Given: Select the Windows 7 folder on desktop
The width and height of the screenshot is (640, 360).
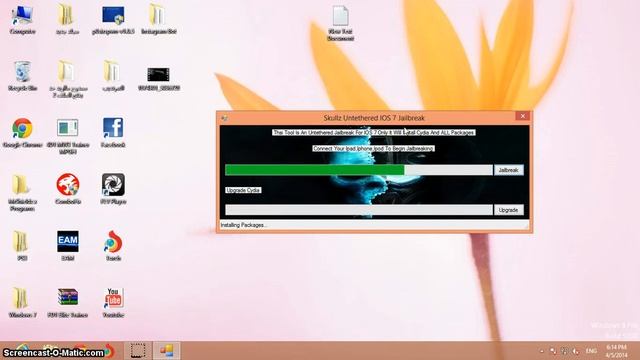Looking at the screenshot, I should (22, 302).
